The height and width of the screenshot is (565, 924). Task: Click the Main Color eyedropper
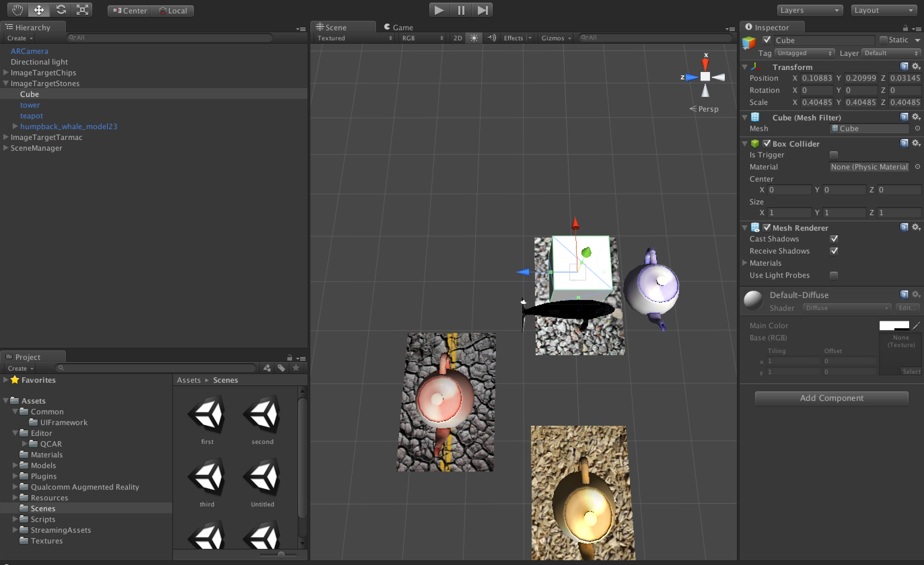pos(916,326)
